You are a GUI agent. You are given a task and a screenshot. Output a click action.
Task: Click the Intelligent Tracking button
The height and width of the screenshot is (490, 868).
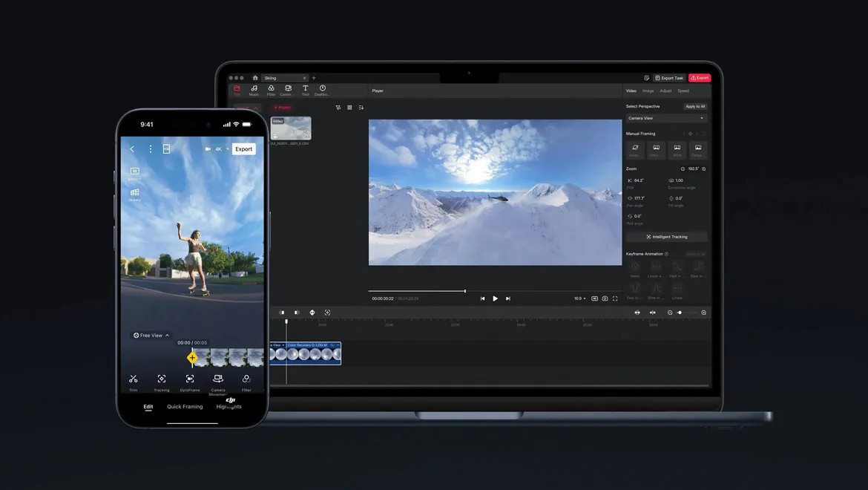pyautogui.click(x=666, y=237)
